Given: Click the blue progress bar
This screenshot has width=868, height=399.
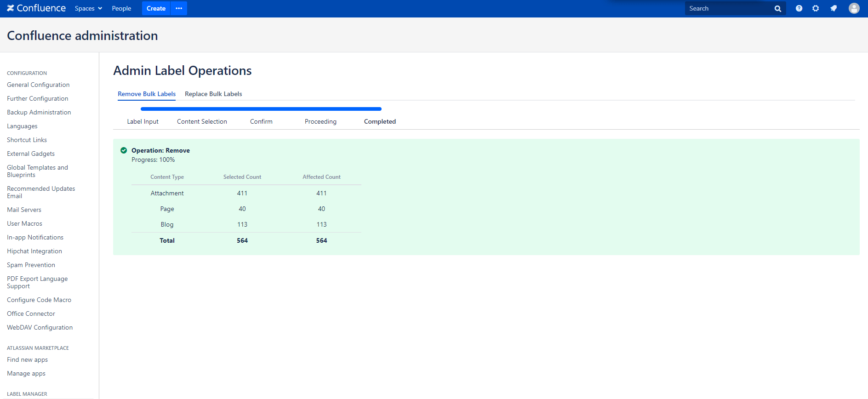Looking at the screenshot, I should (261, 109).
